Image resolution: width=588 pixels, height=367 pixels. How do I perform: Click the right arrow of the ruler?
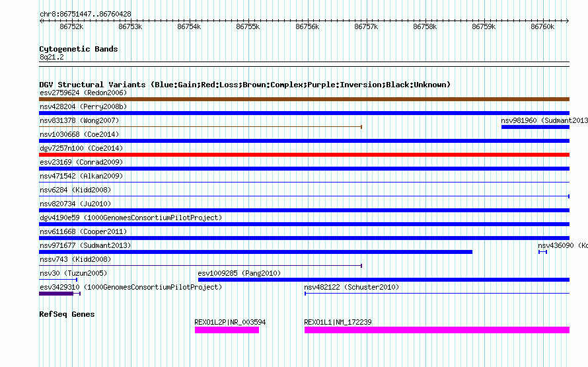568,20
